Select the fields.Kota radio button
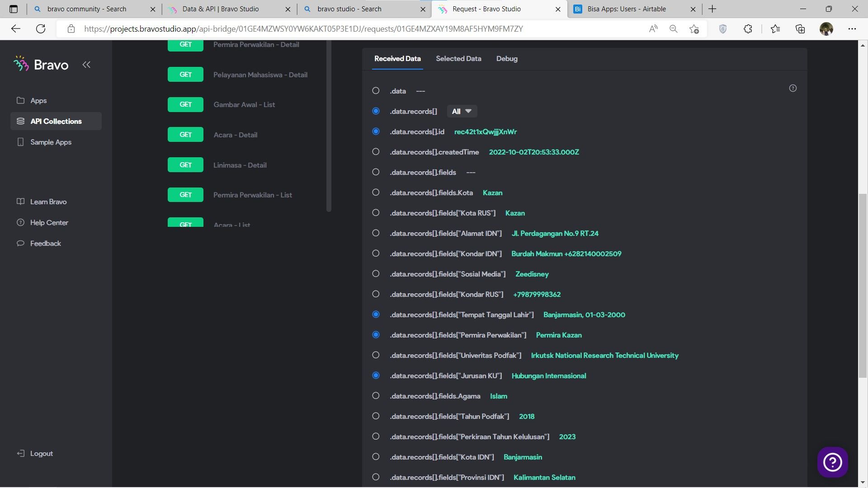Screen dimensions: 868x488 [x=376, y=192]
